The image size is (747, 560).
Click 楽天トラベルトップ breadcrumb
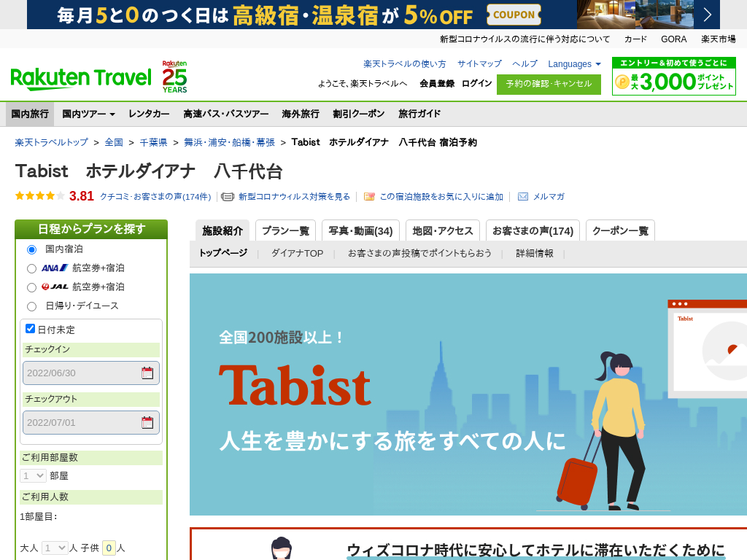coord(52,142)
